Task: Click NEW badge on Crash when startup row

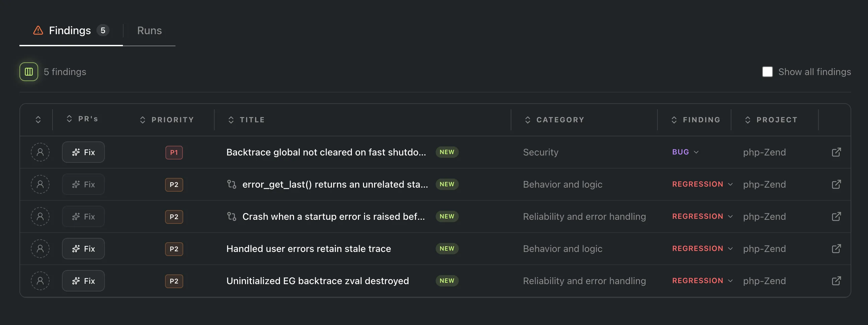Action: [447, 216]
